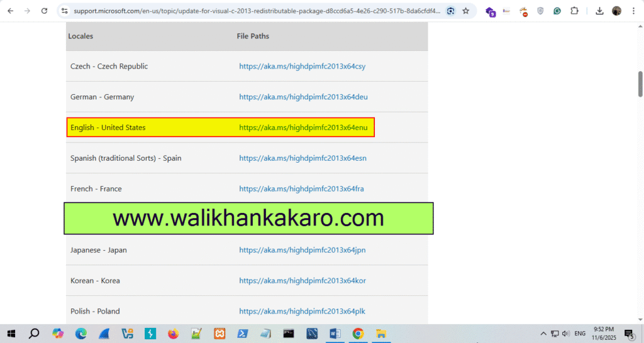View site information icon in address bar
The width and height of the screenshot is (644, 343).
click(x=64, y=11)
